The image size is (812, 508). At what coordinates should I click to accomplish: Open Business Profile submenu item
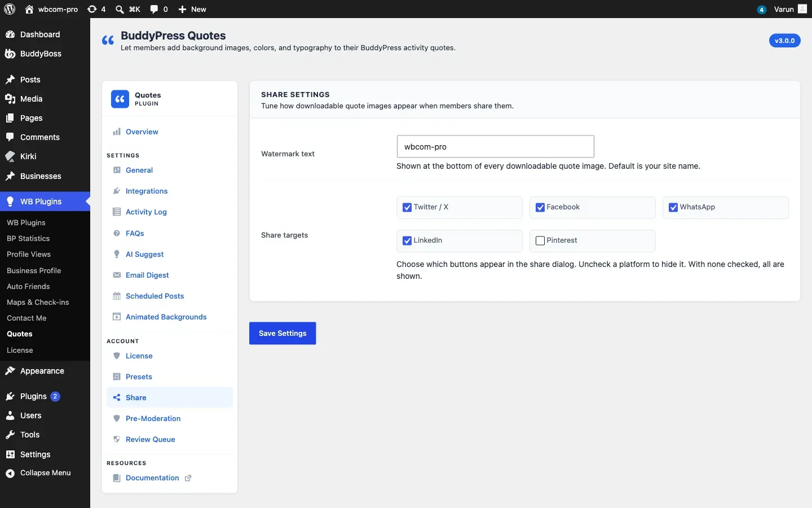34,270
